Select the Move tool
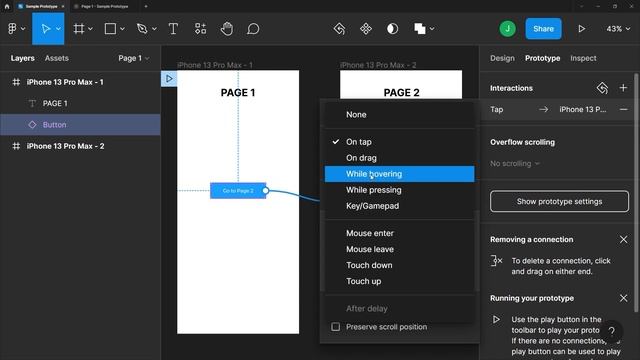The image size is (640, 360). coord(45,29)
